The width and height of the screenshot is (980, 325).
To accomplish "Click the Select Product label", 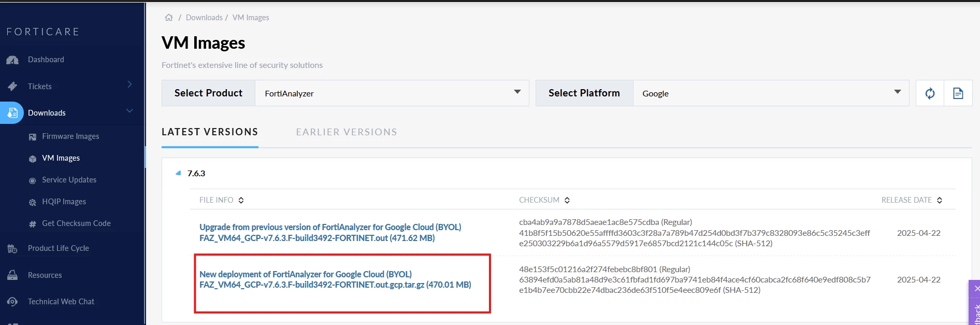I will pos(208,93).
